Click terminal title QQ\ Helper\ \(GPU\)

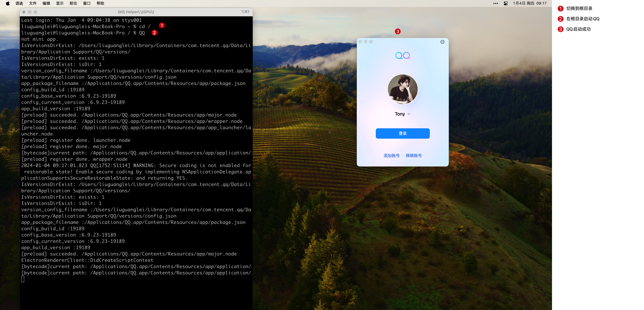click(136, 12)
